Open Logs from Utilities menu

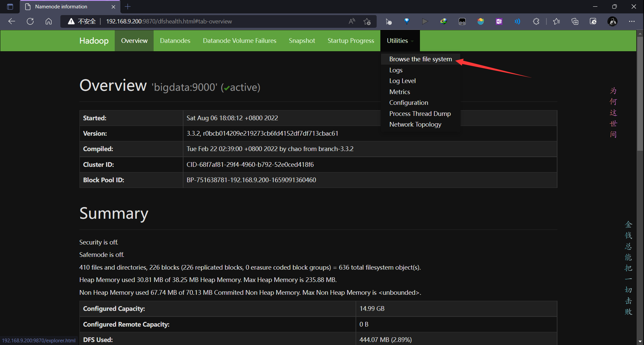click(421, 70)
